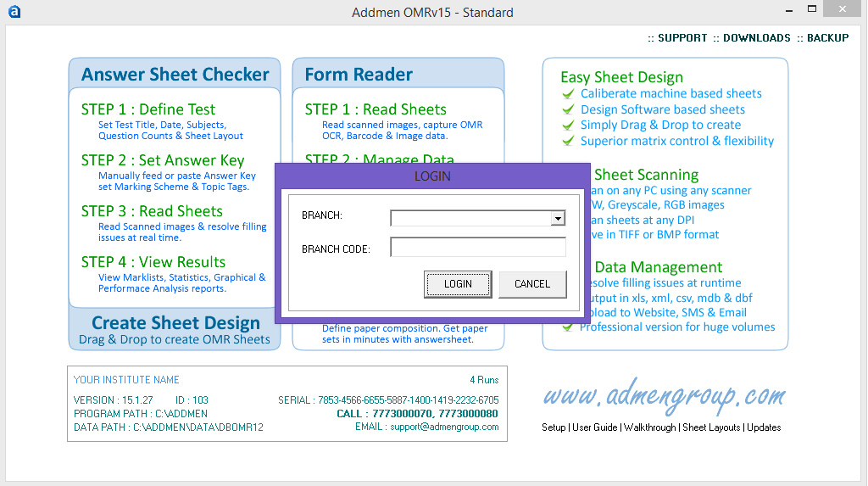Open the DOWNLOADS link
The height and width of the screenshot is (486, 868).
click(x=757, y=37)
